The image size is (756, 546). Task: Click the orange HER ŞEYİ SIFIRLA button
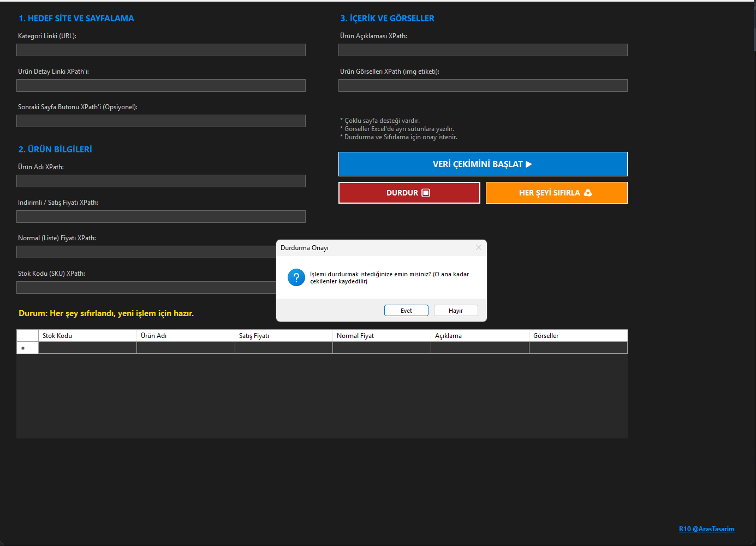pyautogui.click(x=557, y=193)
